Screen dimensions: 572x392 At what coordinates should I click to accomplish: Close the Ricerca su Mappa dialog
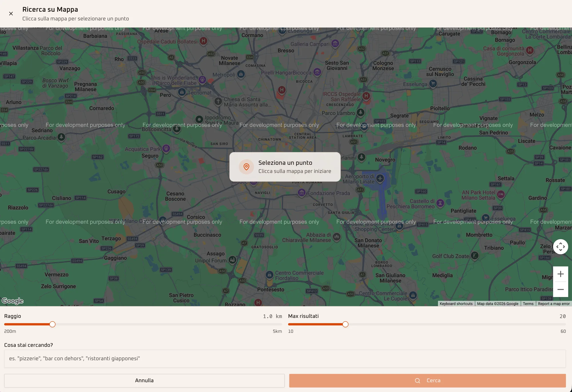pos(11,13)
